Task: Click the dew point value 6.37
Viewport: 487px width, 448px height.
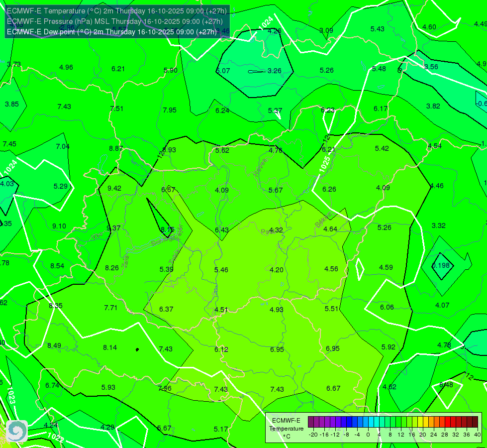Action: tap(166, 309)
